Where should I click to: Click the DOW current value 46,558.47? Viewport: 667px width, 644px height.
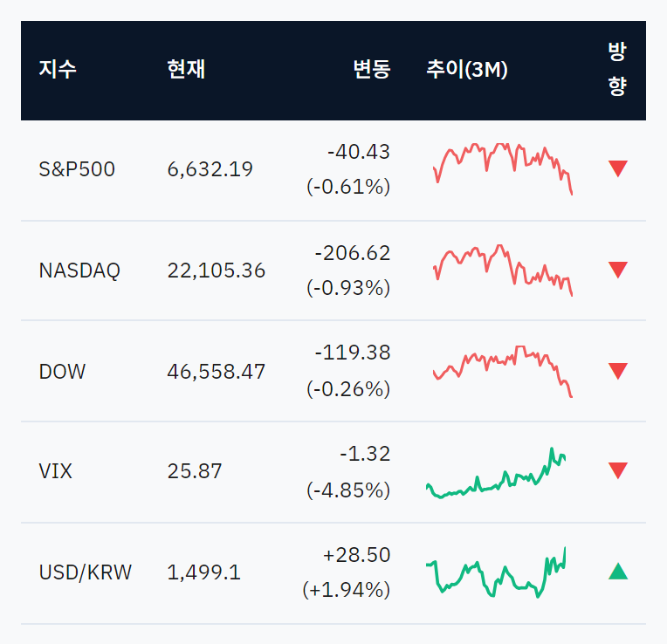tap(217, 372)
